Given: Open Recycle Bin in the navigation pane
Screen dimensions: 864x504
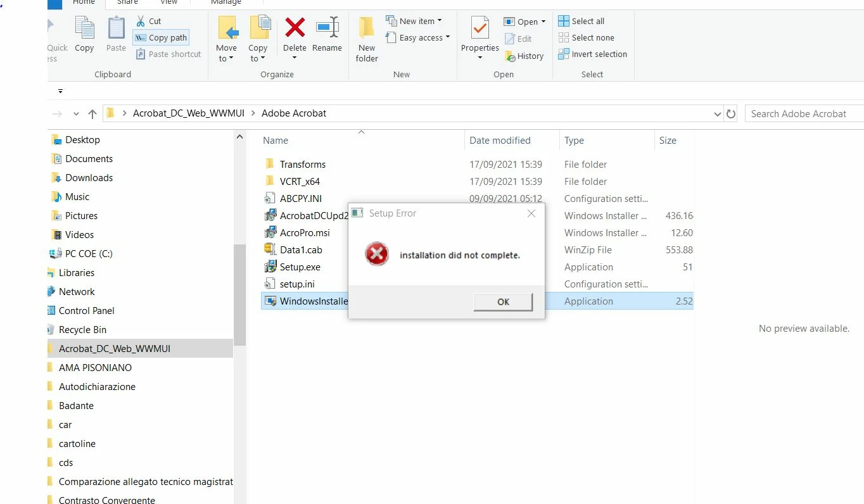Looking at the screenshot, I should click(82, 330).
